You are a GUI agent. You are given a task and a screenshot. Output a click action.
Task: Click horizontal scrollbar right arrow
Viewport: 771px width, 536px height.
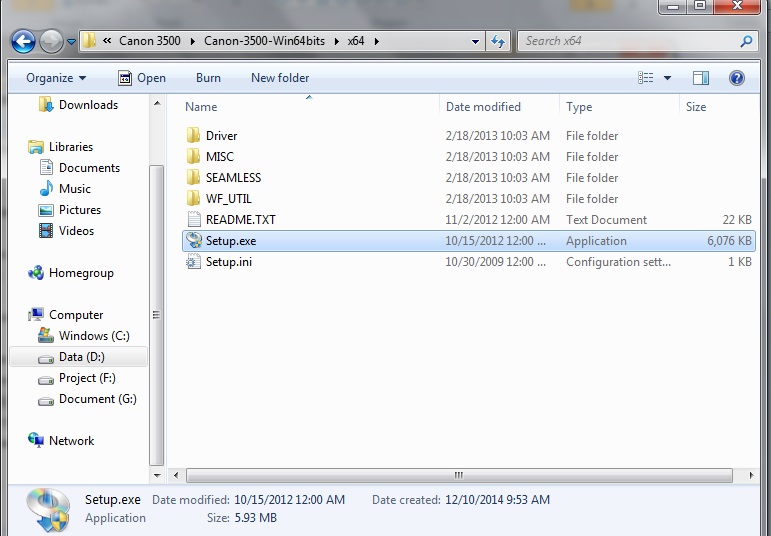[x=751, y=476]
